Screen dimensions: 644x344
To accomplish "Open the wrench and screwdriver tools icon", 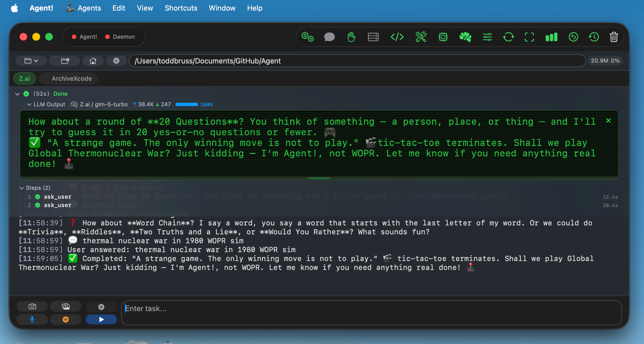I will (x=421, y=37).
